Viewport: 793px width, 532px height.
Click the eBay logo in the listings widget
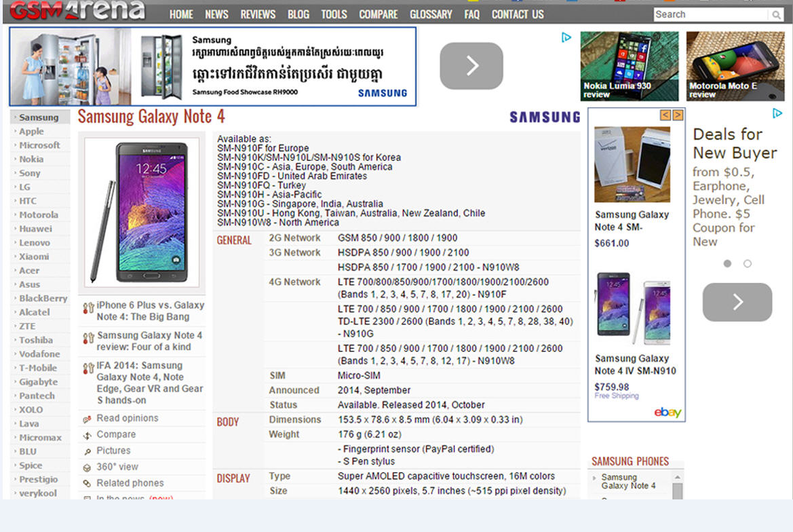point(668,412)
